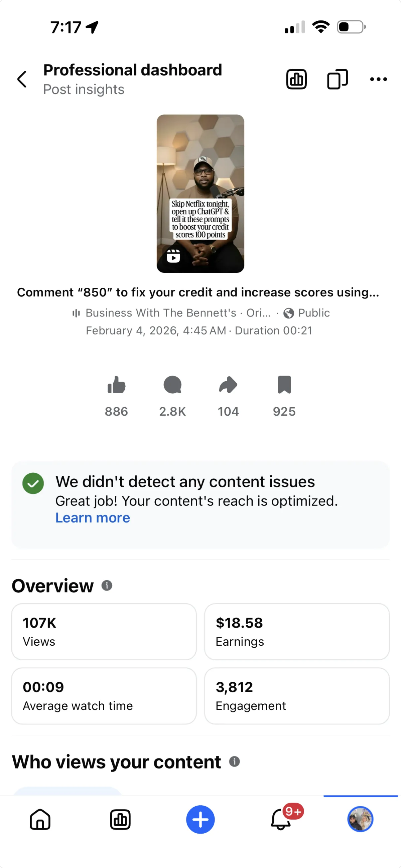401x868 pixels.
Task: Tap the back arrow
Action: [22, 79]
